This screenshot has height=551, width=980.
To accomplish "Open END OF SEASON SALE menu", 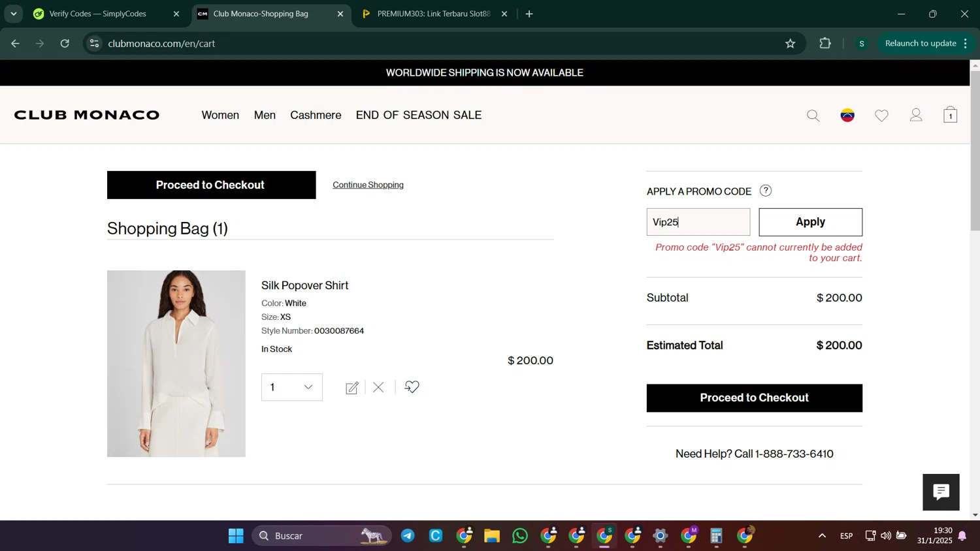I will click(419, 116).
